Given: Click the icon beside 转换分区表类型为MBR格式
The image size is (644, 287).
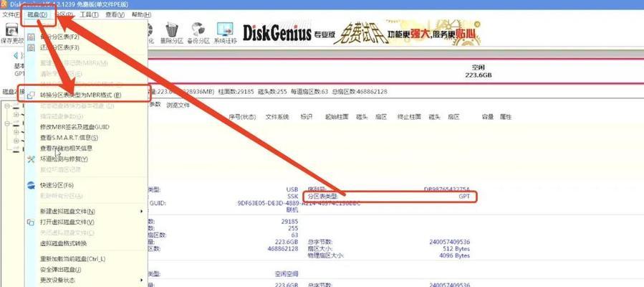Looking at the screenshot, I should 31,95.
